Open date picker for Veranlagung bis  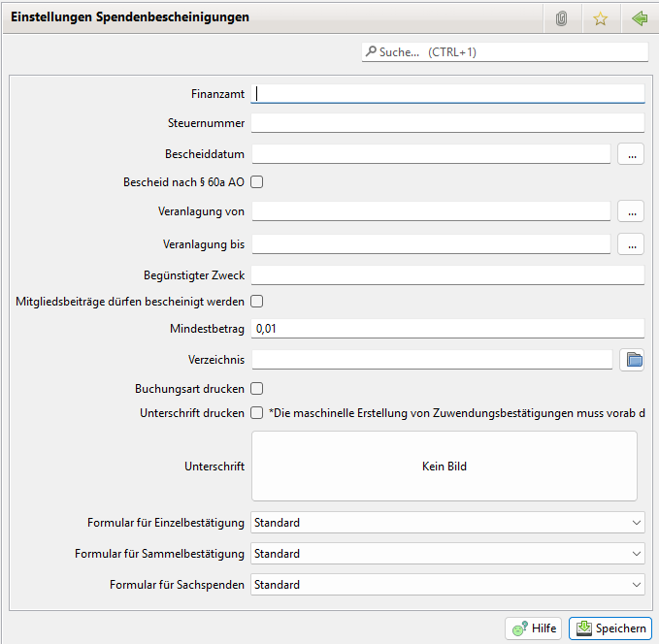(x=631, y=244)
